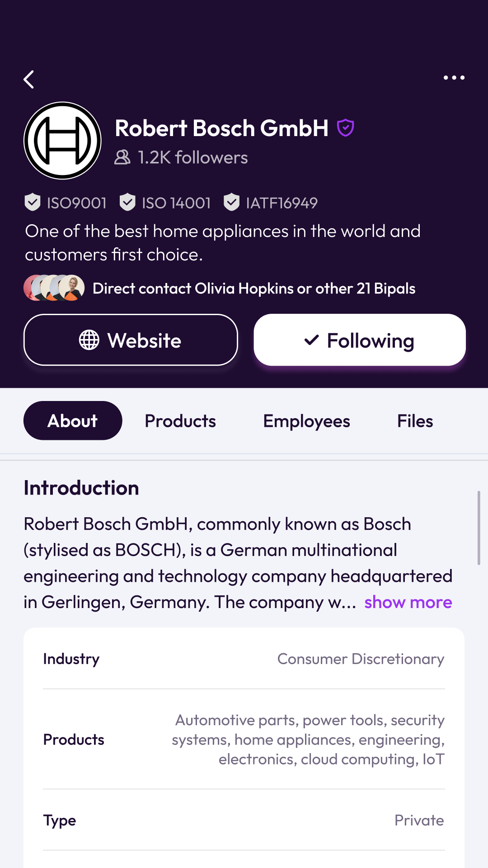Tap the ISO9001 certification shield icon
This screenshot has height=868, width=488.
[x=33, y=202]
